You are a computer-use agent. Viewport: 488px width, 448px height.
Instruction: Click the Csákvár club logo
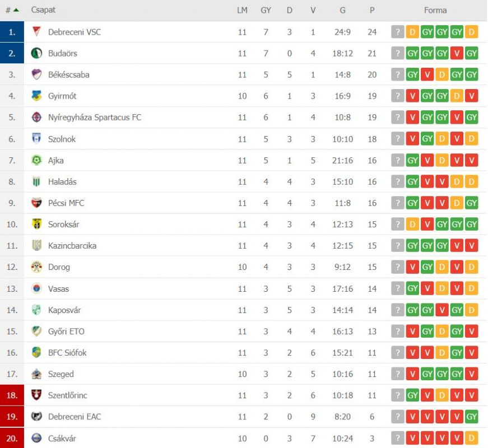pos(36,438)
